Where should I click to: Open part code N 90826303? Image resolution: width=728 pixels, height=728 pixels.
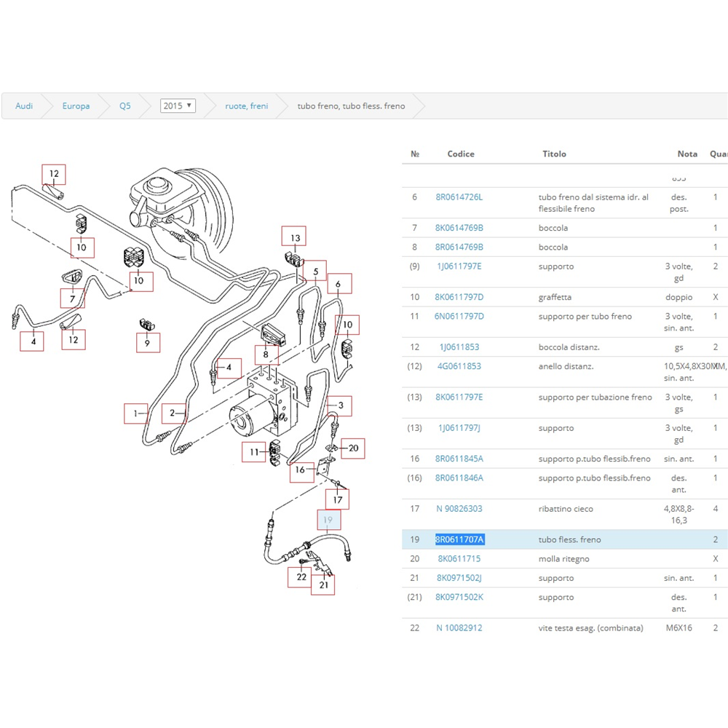pos(459,509)
